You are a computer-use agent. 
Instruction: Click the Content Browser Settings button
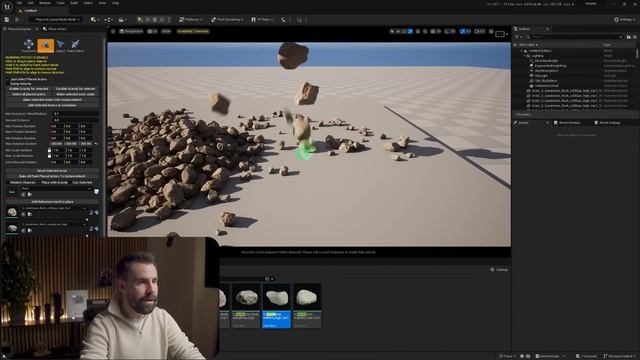click(499, 269)
